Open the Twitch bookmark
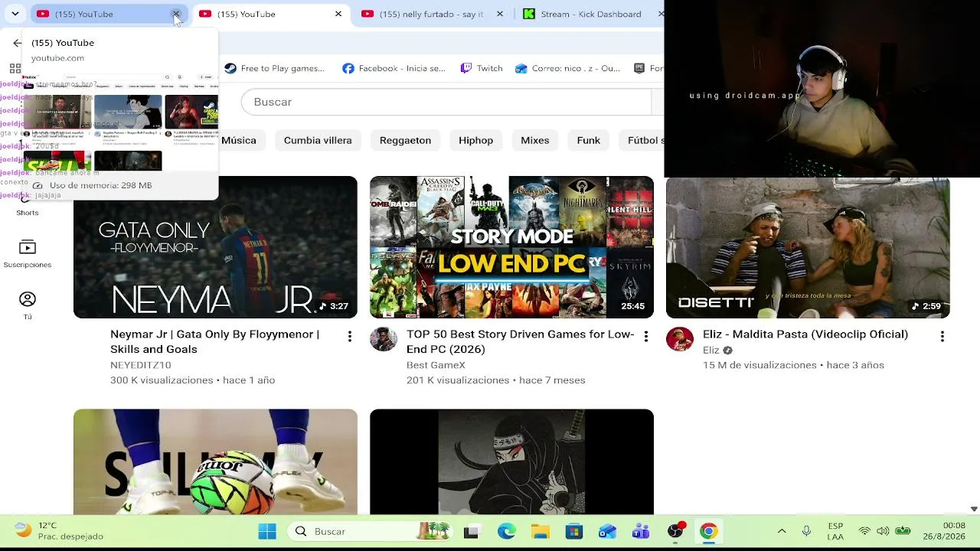The image size is (980, 551). point(482,68)
